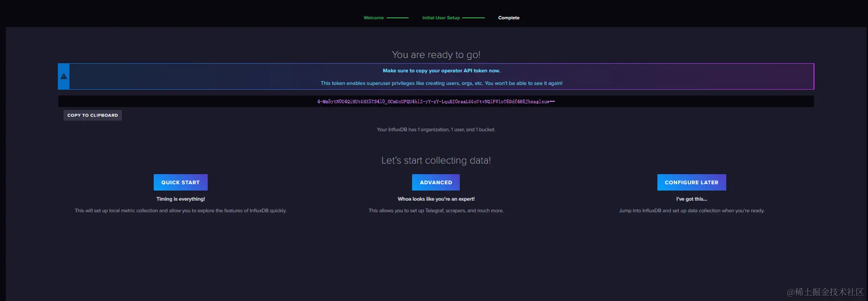Click the Quick Start button

181,182
